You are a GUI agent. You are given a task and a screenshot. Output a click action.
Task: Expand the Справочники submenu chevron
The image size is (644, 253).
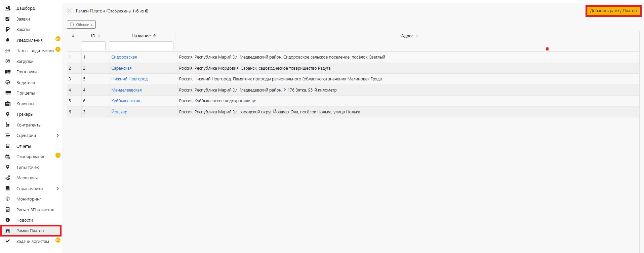pos(57,188)
